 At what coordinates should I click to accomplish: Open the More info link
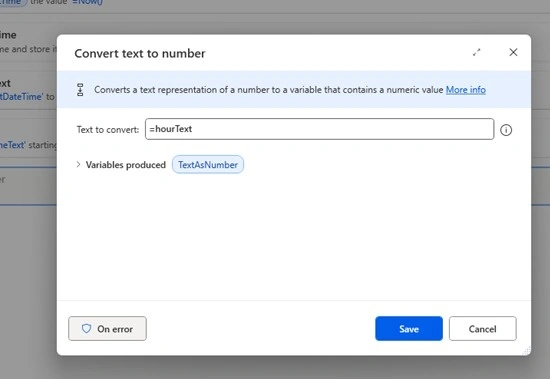(x=465, y=90)
